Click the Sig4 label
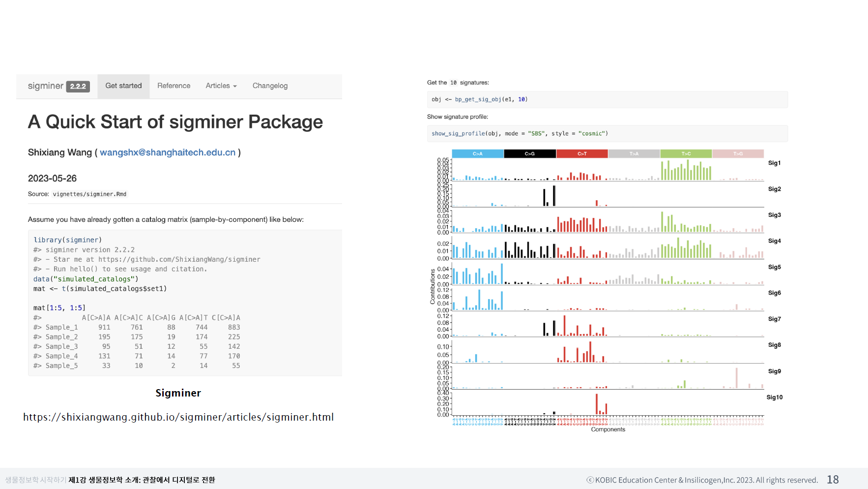This screenshot has height=489, width=868. [775, 241]
